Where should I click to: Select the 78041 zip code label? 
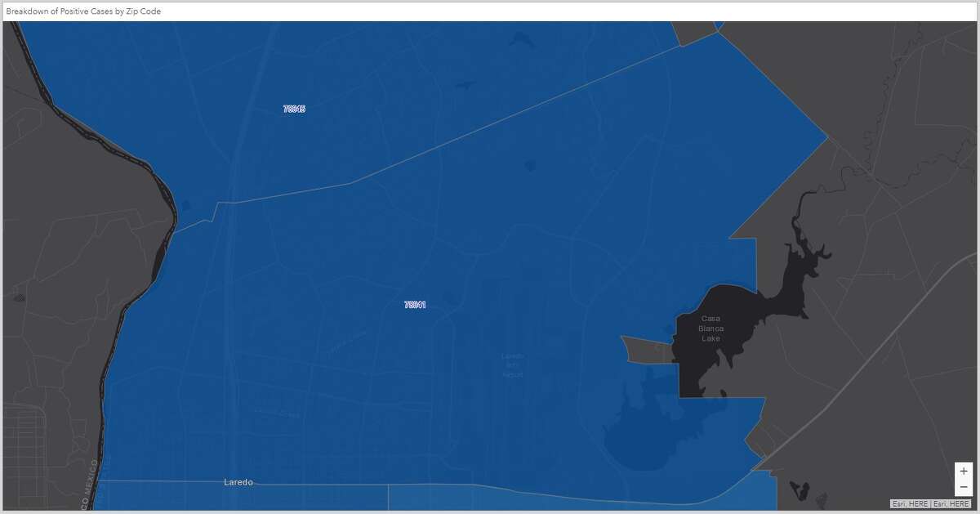pyautogui.click(x=415, y=304)
